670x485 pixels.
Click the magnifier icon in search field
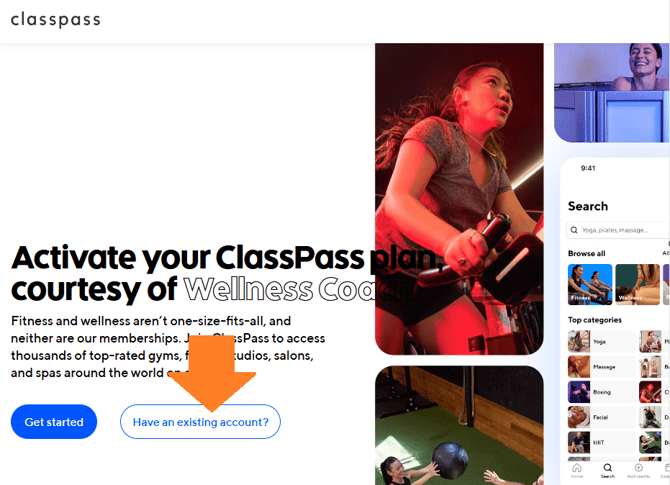click(x=574, y=230)
